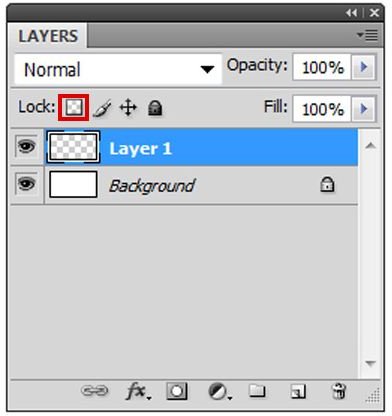Open the Opacity slider arrow
Image resolution: width=392 pixels, height=416 pixels.
[364, 67]
